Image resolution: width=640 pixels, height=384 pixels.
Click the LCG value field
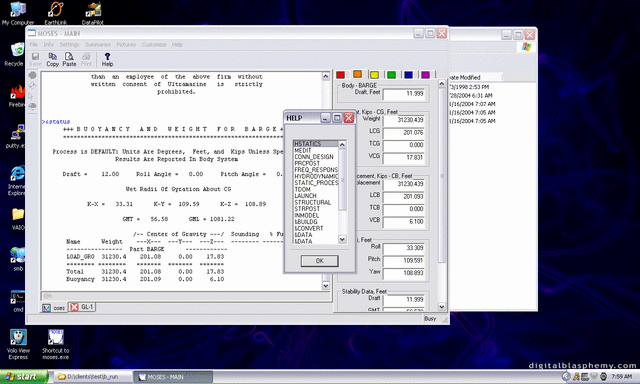point(404,133)
